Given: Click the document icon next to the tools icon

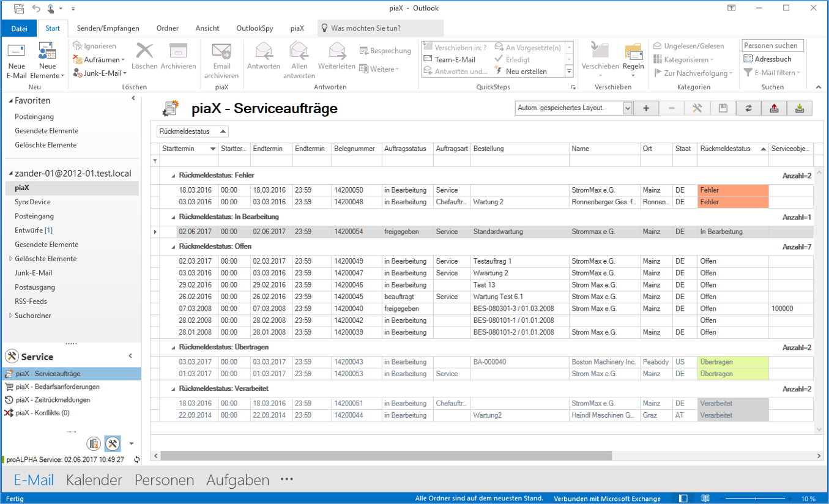Looking at the screenshot, I should (x=94, y=443).
